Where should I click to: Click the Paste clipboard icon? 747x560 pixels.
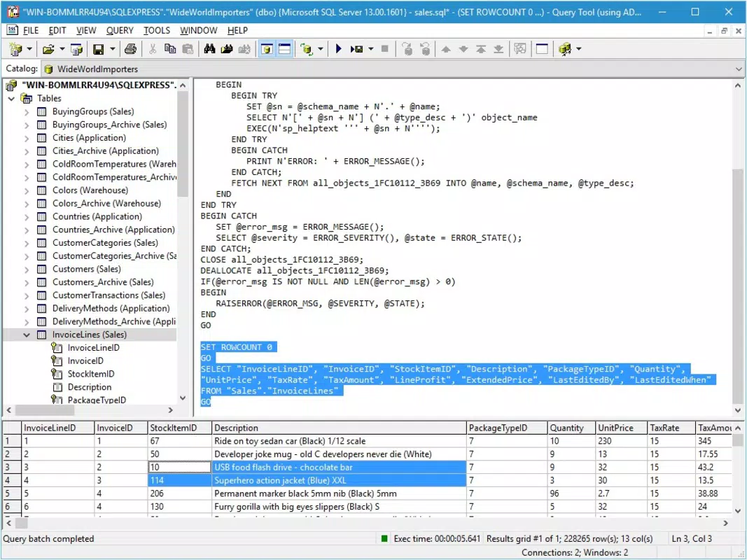(188, 49)
